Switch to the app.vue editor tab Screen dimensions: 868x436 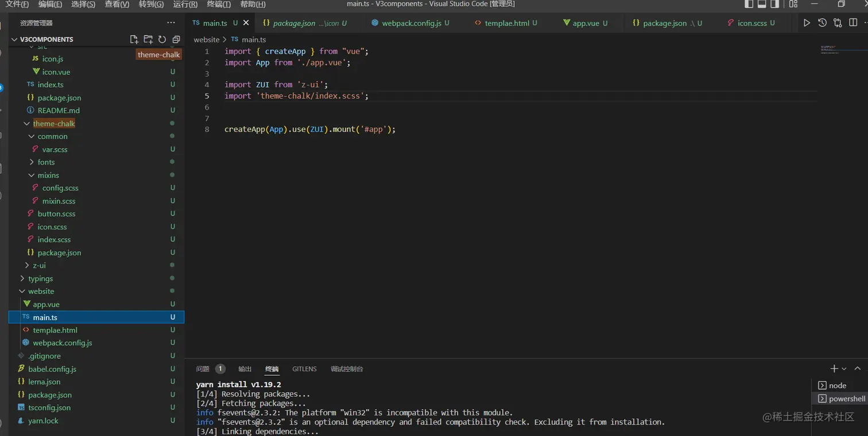(585, 23)
